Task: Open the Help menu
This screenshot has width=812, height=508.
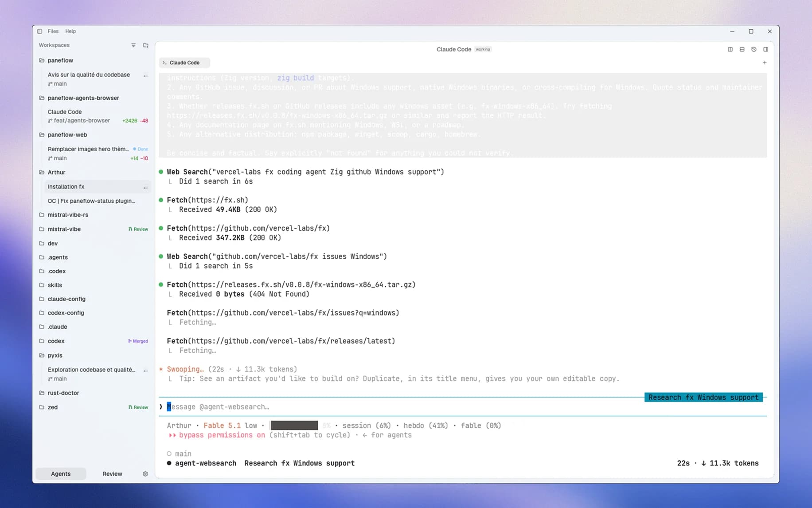Action: (70, 31)
